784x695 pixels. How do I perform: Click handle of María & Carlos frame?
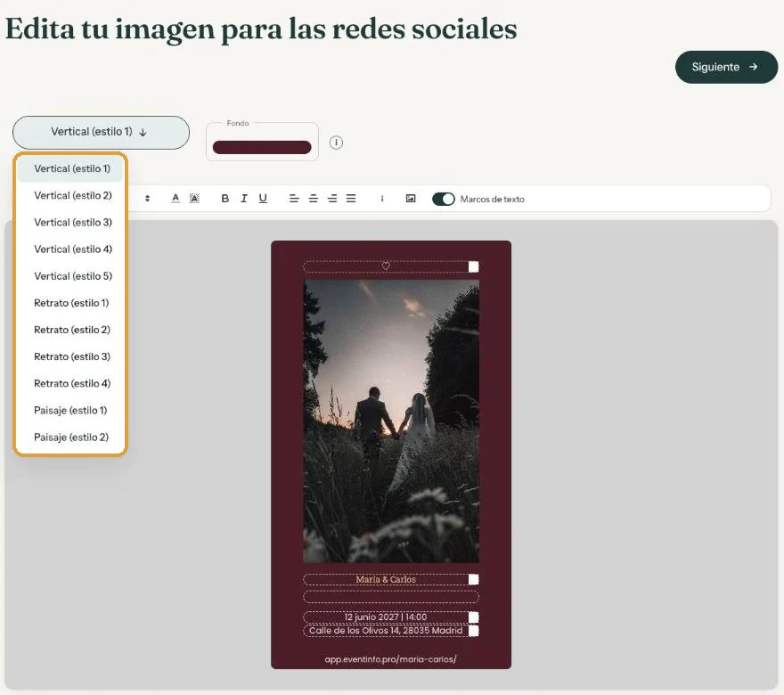click(473, 579)
